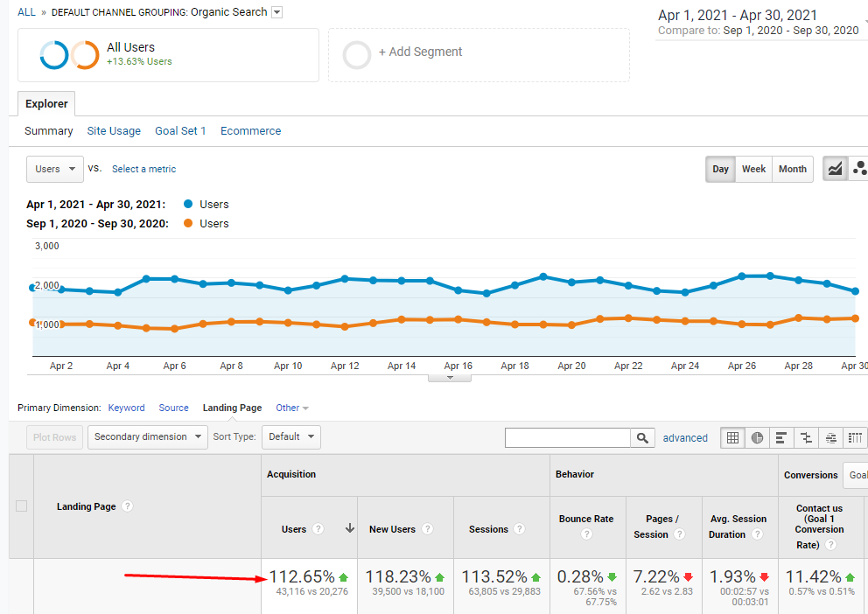
Task: Open the comparison view icon
Action: point(806,437)
